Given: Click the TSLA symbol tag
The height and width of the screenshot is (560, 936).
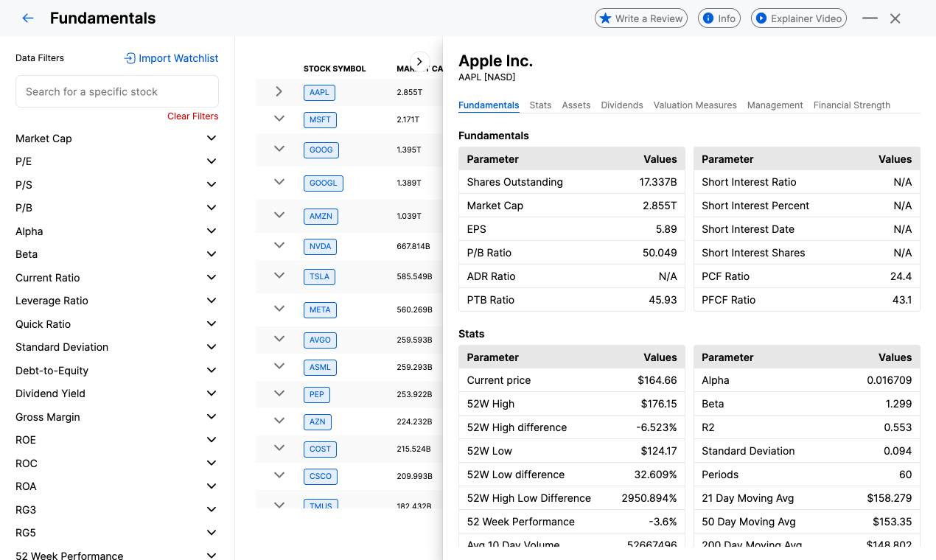Looking at the screenshot, I should point(319,276).
